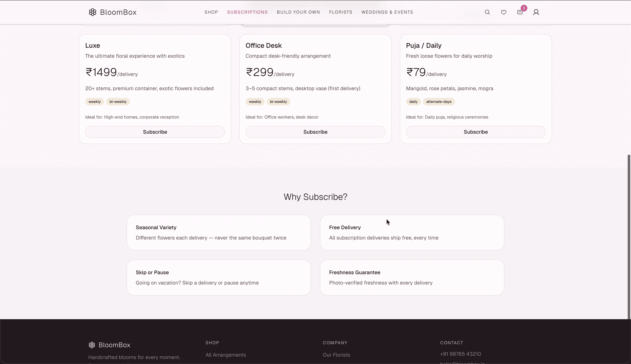Switch to the SUBSCRIPTIONS tab
Viewport: 631px width, 364px height.
[x=247, y=12]
